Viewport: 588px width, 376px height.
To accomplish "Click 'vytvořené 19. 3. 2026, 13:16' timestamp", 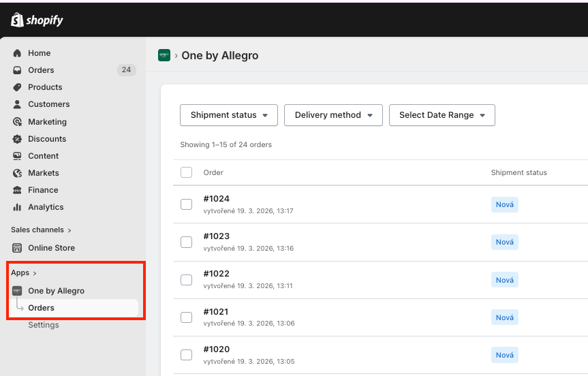I will pyautogui.click(x=248, y=249).
